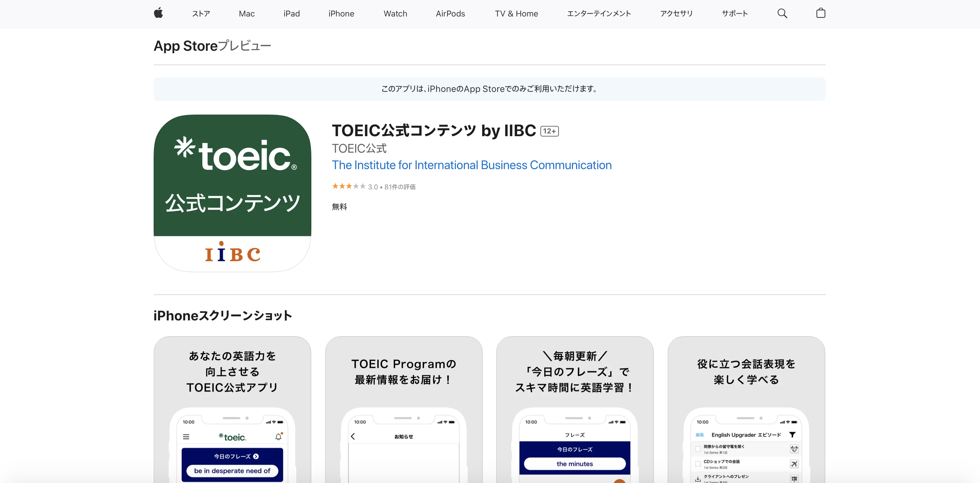Image resolution: width=980 pixels, height=483 pixels.
Task: Click the download icon beside クライアントへのプレゼン
Action: (x=698, y=479)
